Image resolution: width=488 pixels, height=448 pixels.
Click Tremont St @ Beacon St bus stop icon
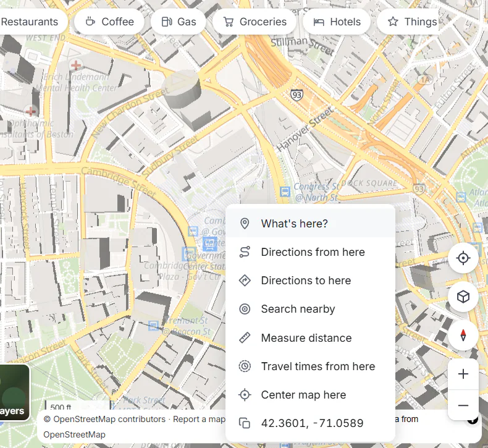(x=153, y=326)
